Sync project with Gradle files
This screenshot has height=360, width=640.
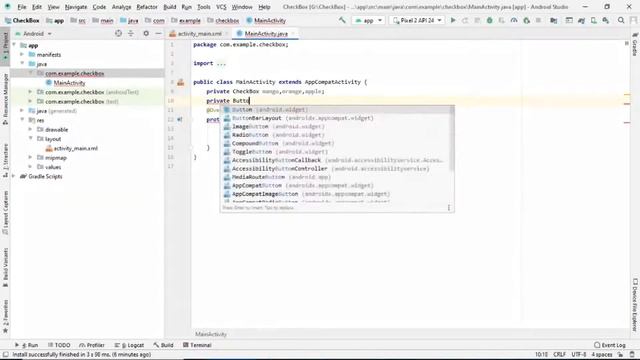coord(581,20)
